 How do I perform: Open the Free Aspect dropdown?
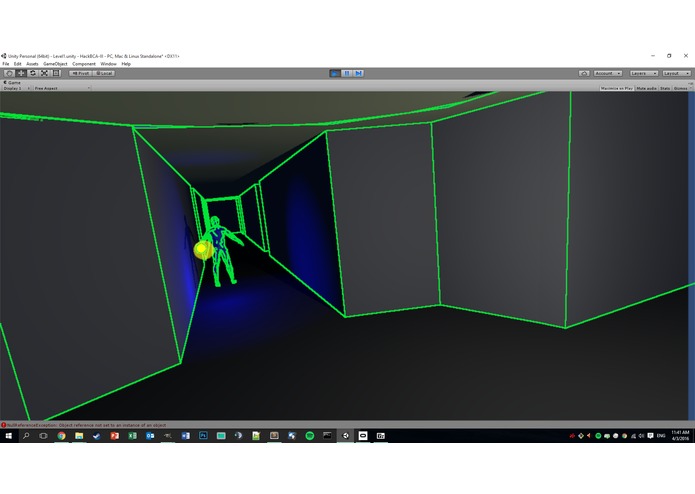[62, 88]
